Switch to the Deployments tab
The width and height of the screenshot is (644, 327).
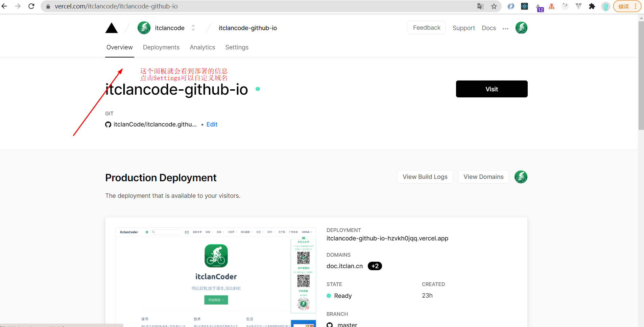(161, 47)
